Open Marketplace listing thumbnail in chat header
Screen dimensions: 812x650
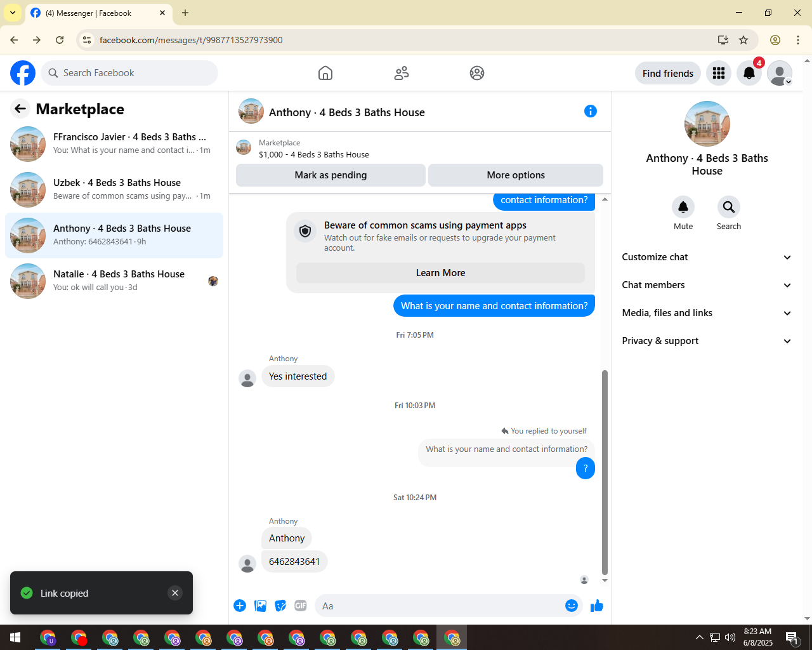pyautogui.click(x=244, y=148)
